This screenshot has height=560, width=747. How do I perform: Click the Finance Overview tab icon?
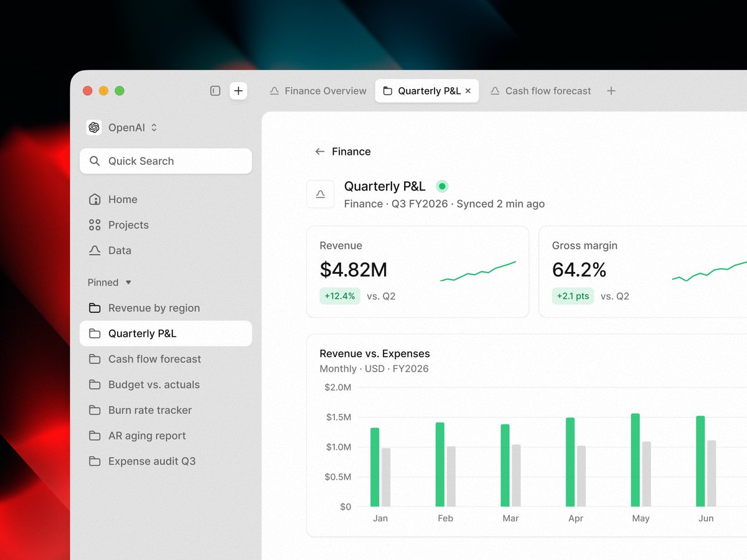point(275,91)
